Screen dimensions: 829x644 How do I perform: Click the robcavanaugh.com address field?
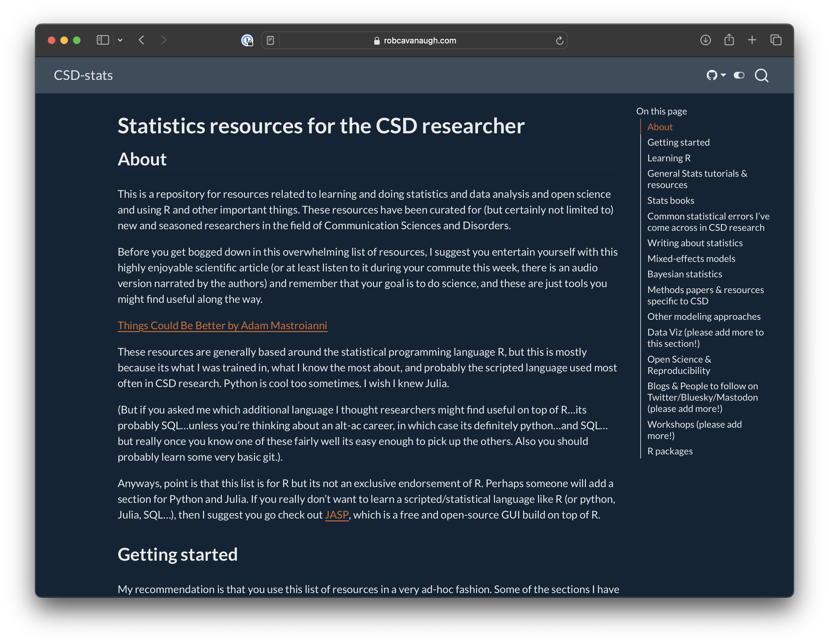420,41
